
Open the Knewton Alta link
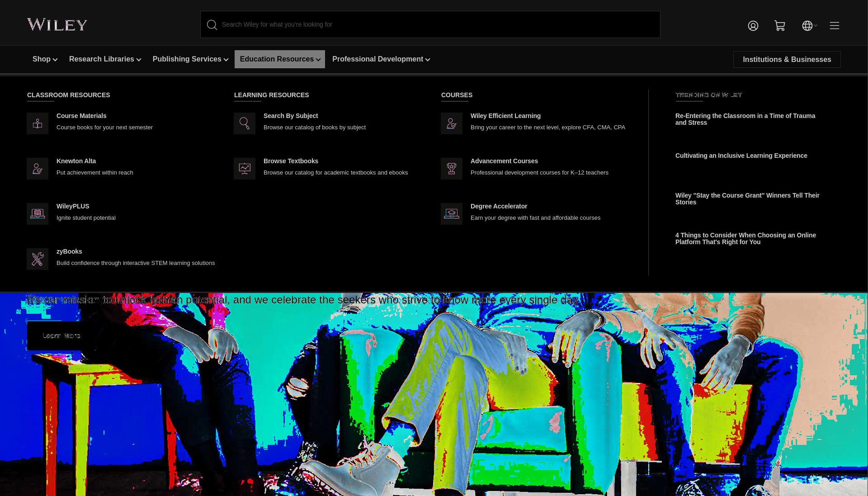(76, 161)
